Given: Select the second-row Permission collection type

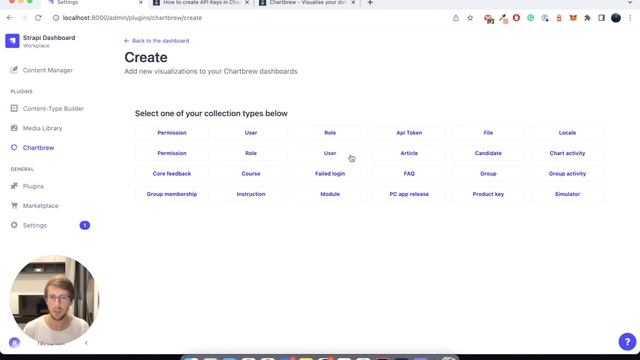Looking at the screenshot, I should click(x=172, y=153).
